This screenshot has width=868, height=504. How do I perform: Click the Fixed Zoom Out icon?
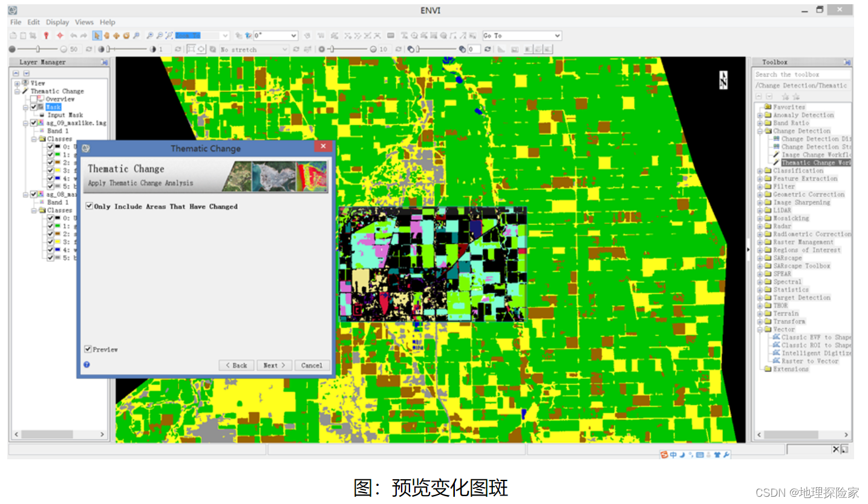pyautogui.click(x=160, y=36)
